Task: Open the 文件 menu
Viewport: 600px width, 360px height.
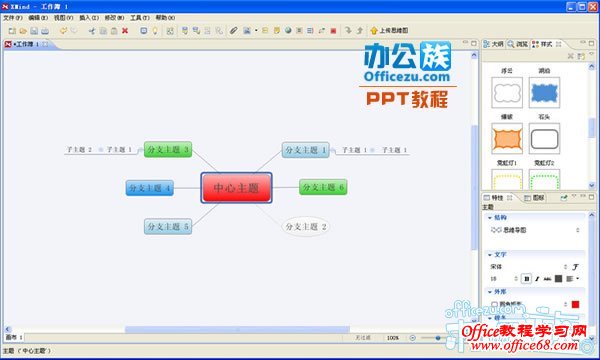Action: tap(13, 18)
